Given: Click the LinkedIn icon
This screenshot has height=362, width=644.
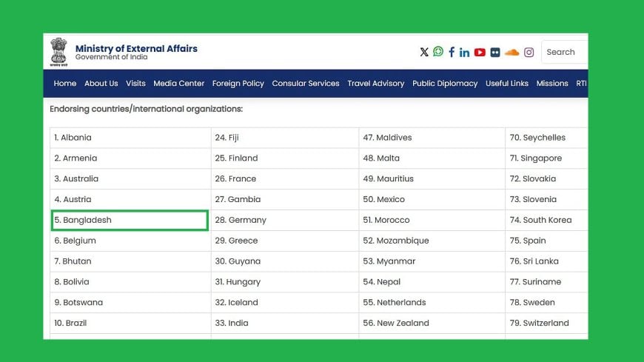Looking at the screenshot, I should pos(465,53).
